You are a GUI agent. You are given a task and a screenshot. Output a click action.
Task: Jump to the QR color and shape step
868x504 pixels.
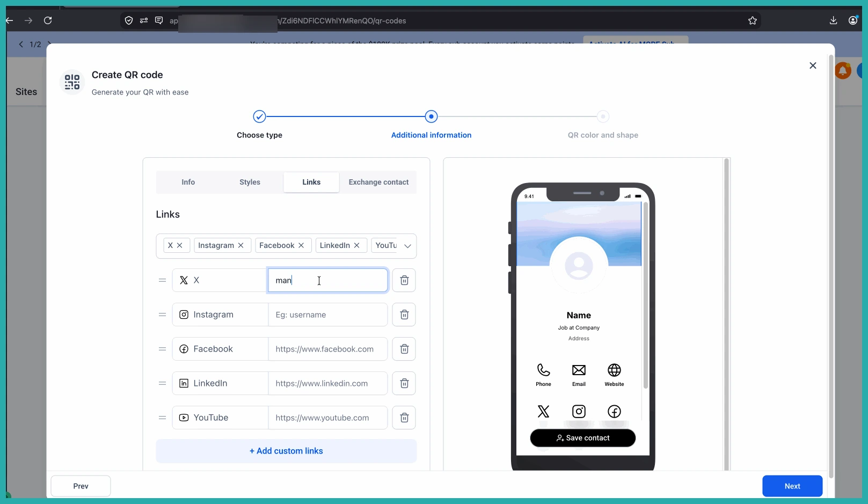[603, 116]
